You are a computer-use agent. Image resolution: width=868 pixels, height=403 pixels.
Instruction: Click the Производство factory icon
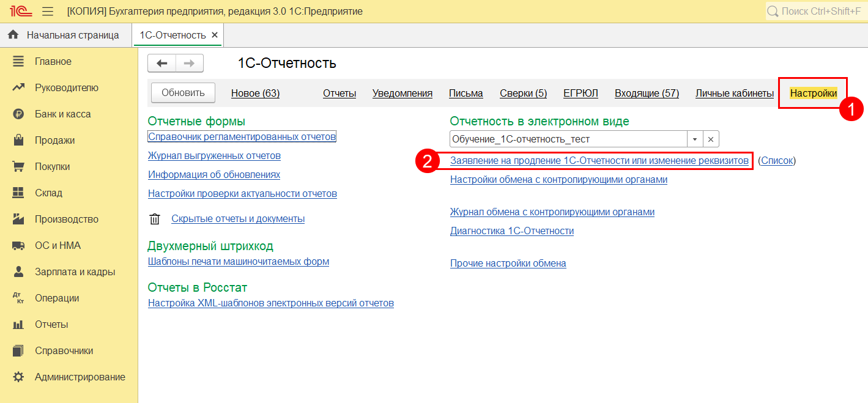tap(18, 220)
